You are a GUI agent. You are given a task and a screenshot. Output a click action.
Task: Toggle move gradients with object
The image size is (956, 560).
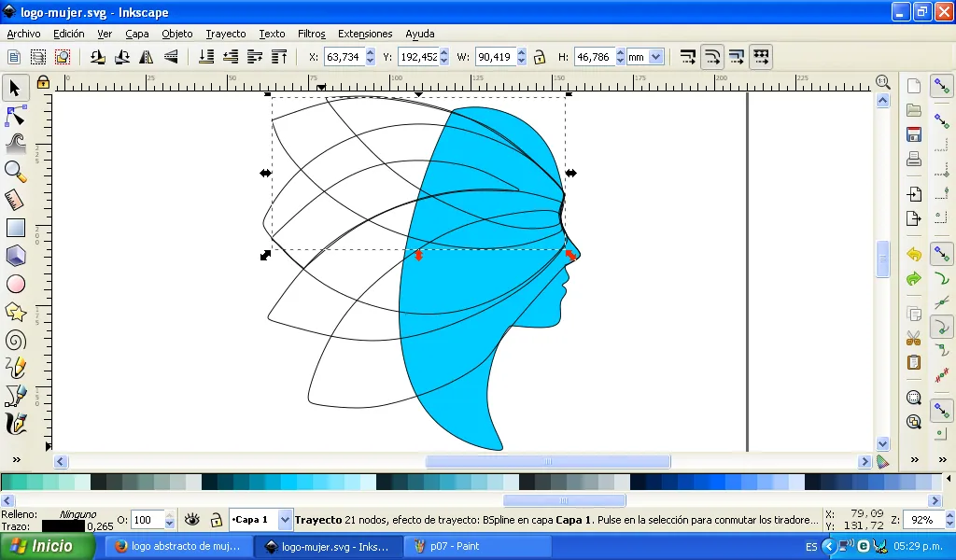pos(737,57)
